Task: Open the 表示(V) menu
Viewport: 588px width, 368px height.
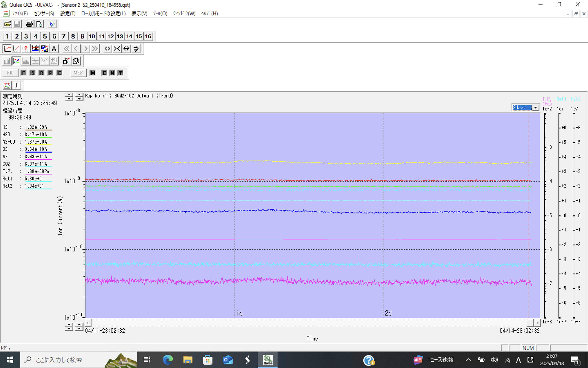Action: tap(139, 13)
